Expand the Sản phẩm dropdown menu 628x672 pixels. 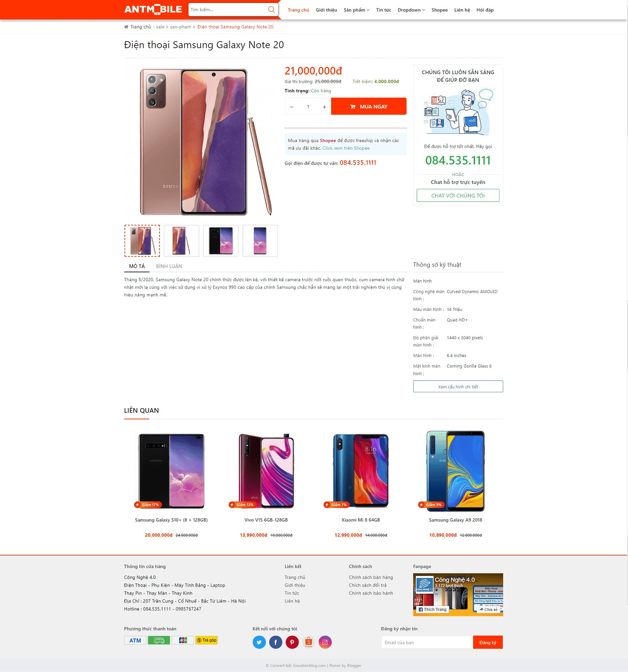pos(356,10)
